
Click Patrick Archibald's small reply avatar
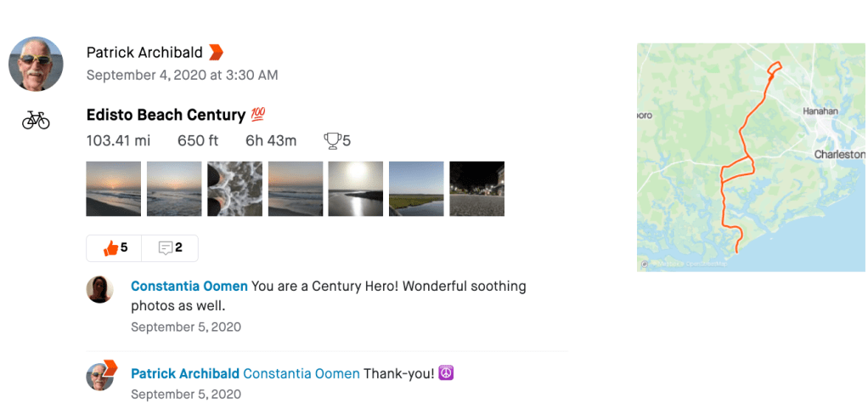(100, 375)
